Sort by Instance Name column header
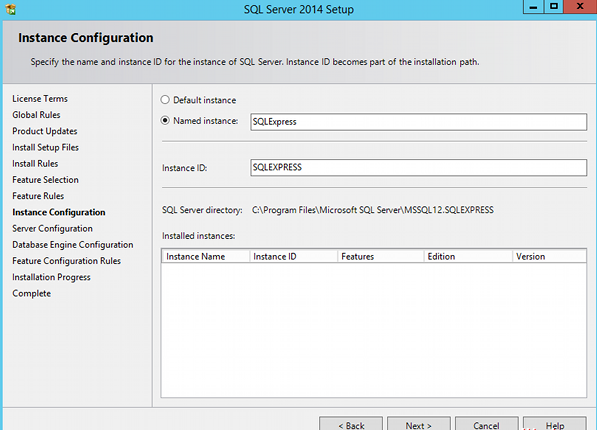 click(x=206, y=256)
